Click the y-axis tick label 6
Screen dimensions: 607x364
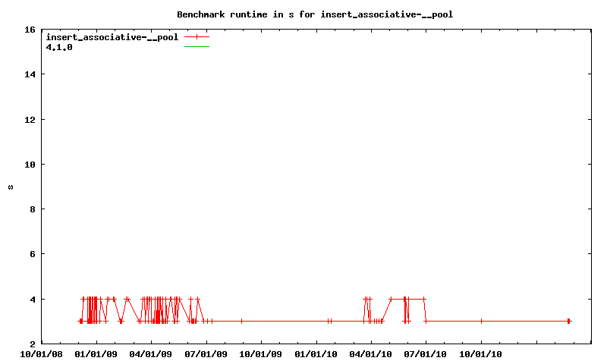(32, 254)
